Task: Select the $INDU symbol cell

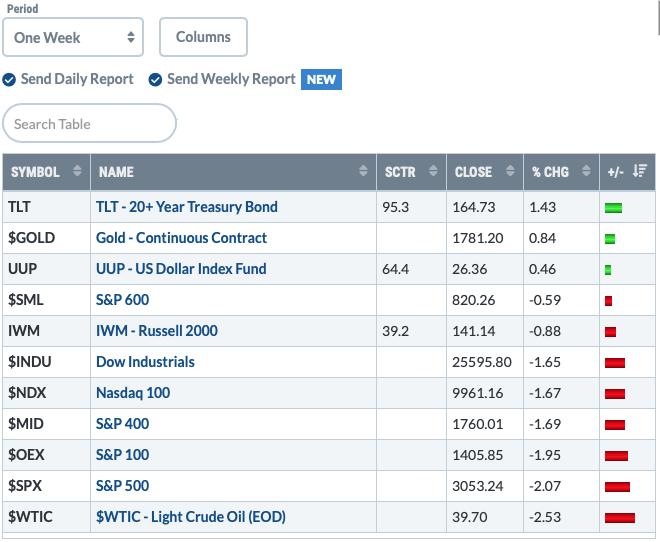Action: (x=46, y=362)
